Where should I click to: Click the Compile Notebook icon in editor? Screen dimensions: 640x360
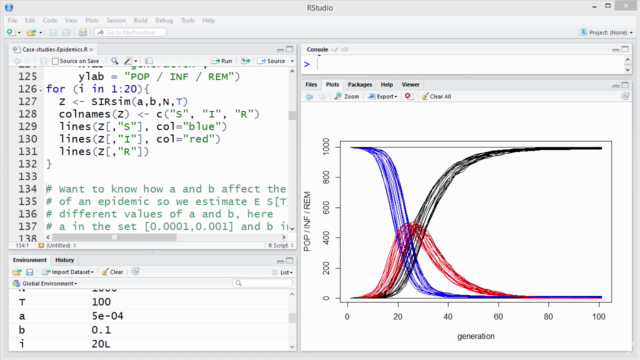149,61
